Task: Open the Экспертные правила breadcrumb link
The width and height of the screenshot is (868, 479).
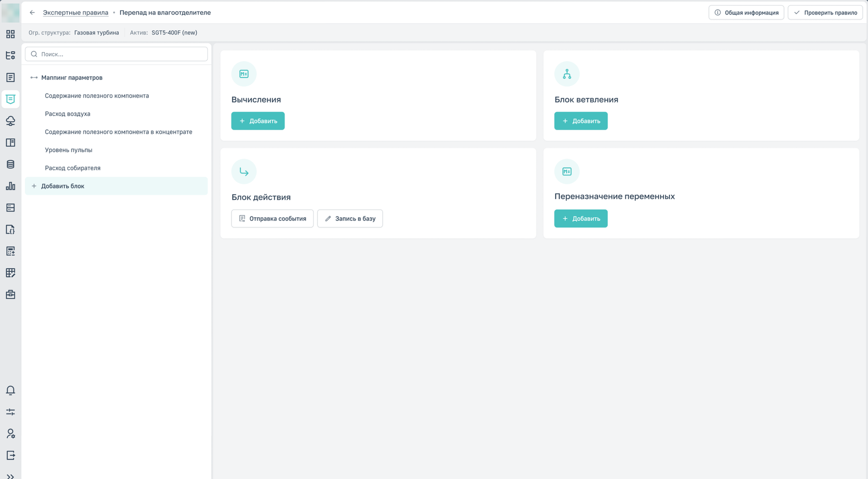Action: tap(76, 13)
